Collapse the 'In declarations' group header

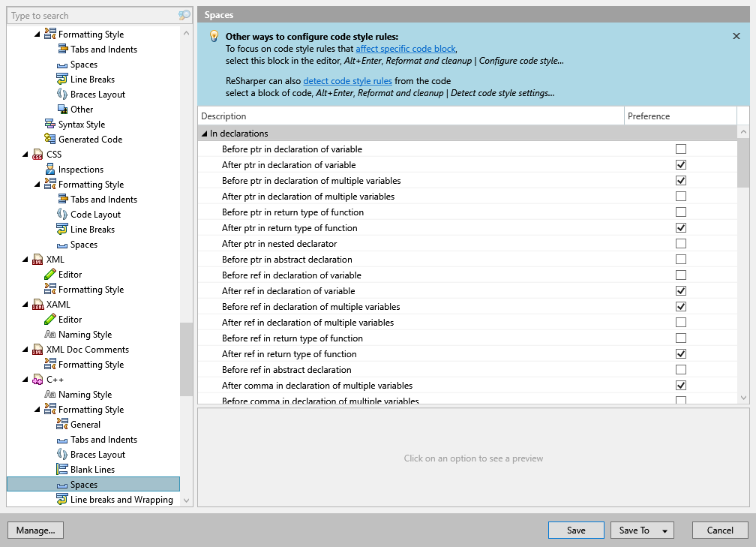pos(204,133)
